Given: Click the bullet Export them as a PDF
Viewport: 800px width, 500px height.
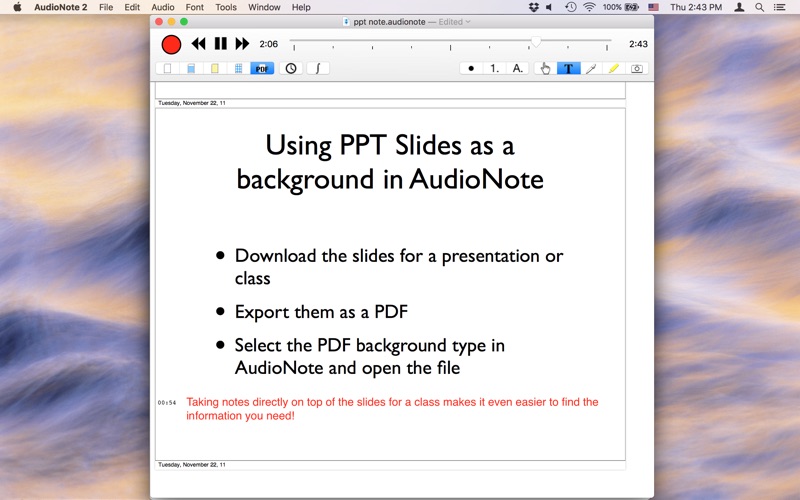Looking at the screenshot, I should tap(321, 312).
